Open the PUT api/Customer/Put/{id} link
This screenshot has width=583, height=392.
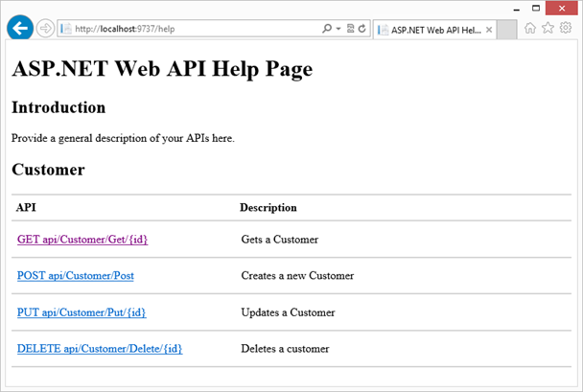point(81,312)
